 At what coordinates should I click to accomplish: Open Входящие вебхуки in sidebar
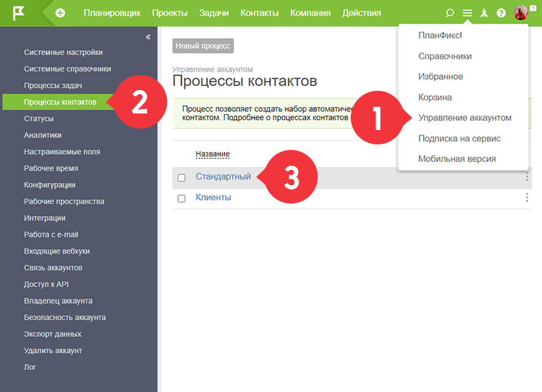56,251
